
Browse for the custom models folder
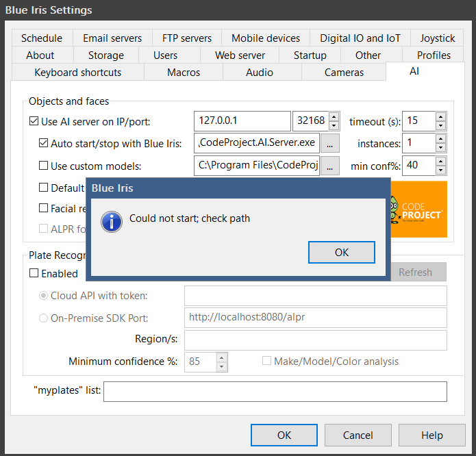coord(330,165)
